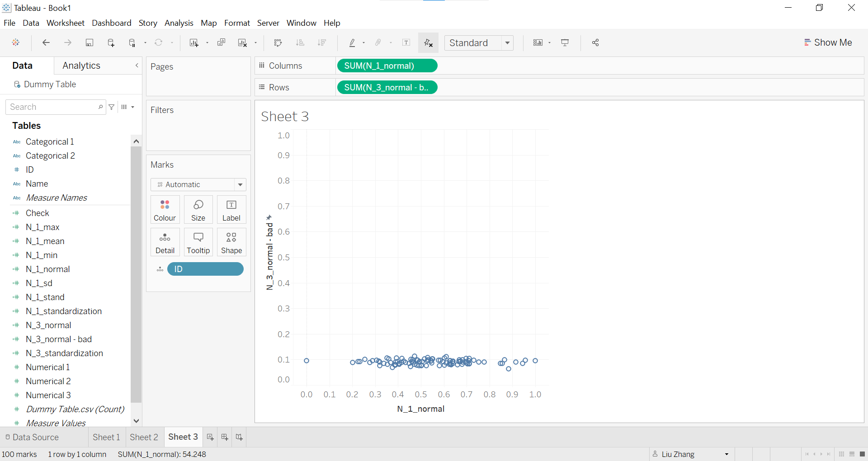Click the filter fields funnel icon
This screenshot has height=461, width=868.
(112, 107)
